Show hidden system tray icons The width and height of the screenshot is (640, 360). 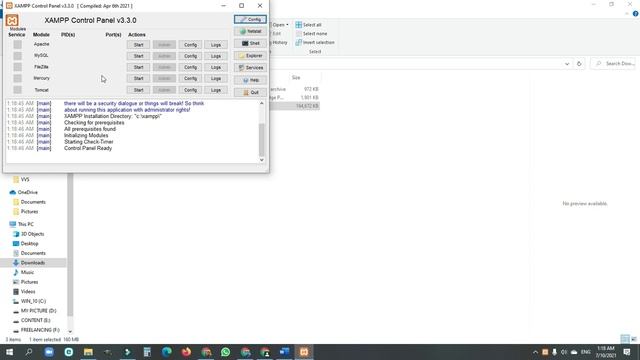535,352
